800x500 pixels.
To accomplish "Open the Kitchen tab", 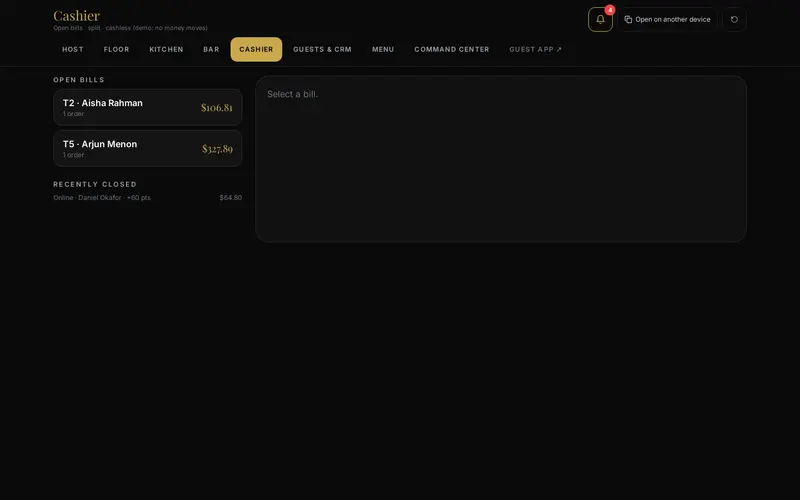I will [166, 49].
